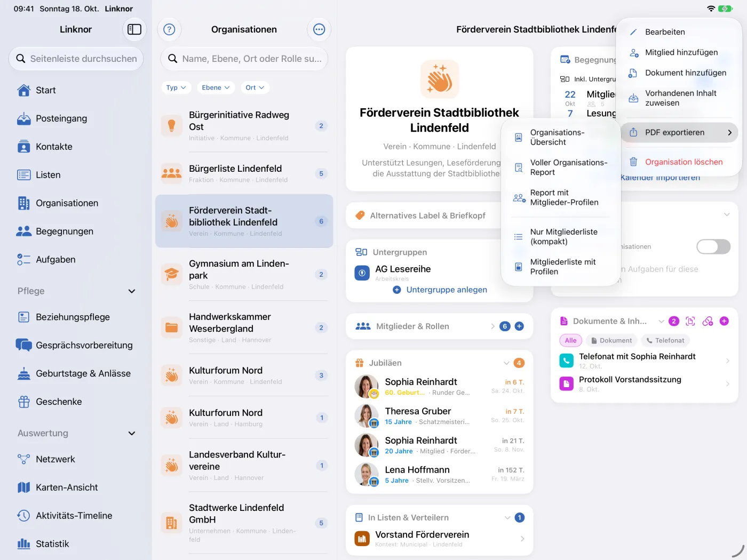Add new item in Dokumente & Inhalte
The image size is (747, 560).
pos(724,321)
